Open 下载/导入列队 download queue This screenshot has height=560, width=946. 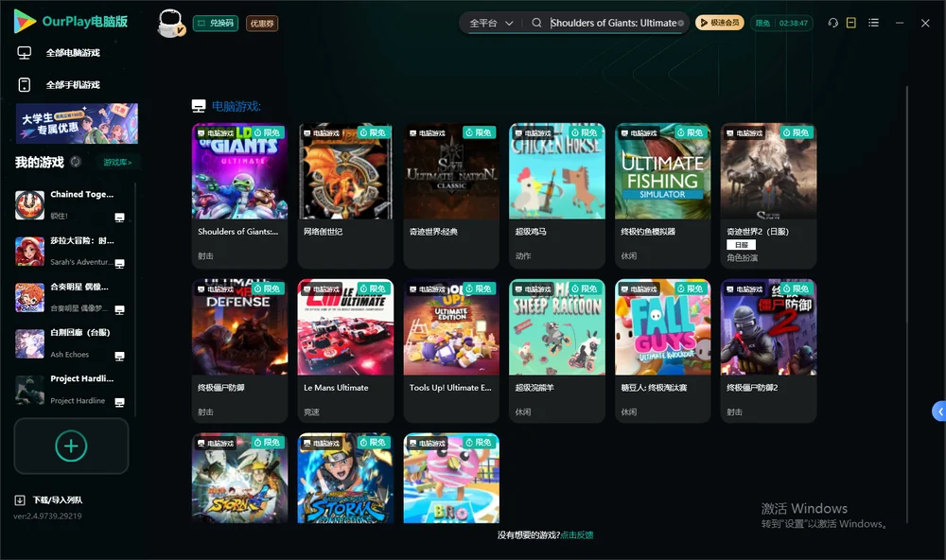[x=58, y=500]
